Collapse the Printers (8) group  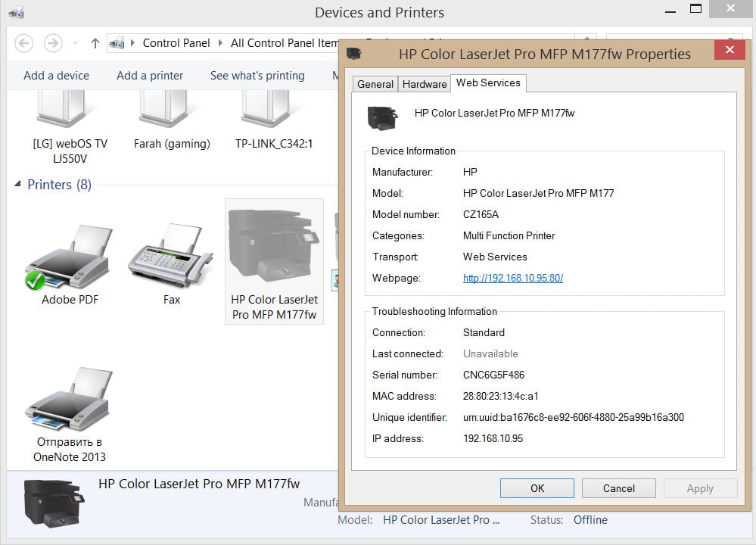[x=17, y=185]
